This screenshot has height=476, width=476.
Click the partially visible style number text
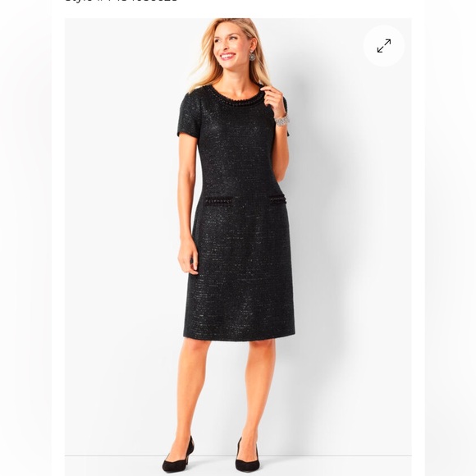[121, 1]
